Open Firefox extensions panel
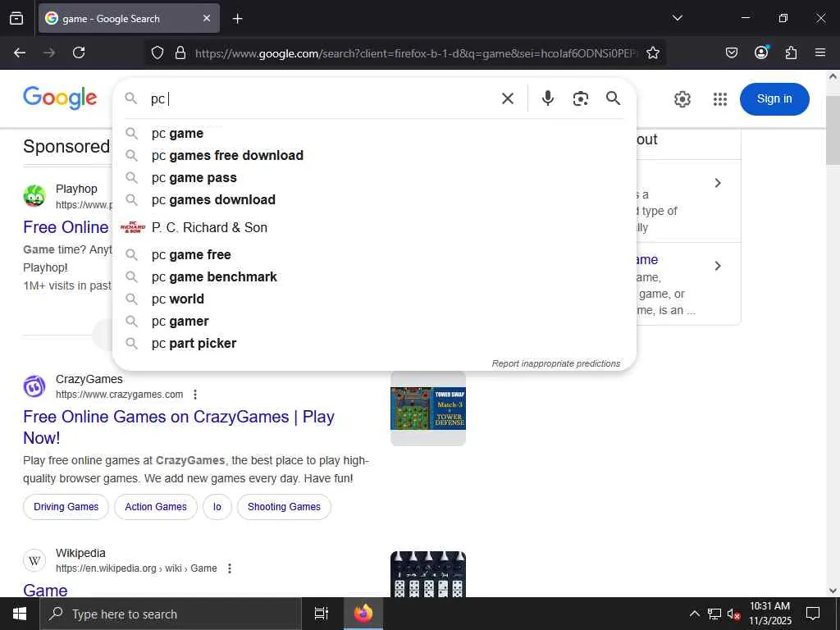The image size is (840, 630). (x=791, y=52)
